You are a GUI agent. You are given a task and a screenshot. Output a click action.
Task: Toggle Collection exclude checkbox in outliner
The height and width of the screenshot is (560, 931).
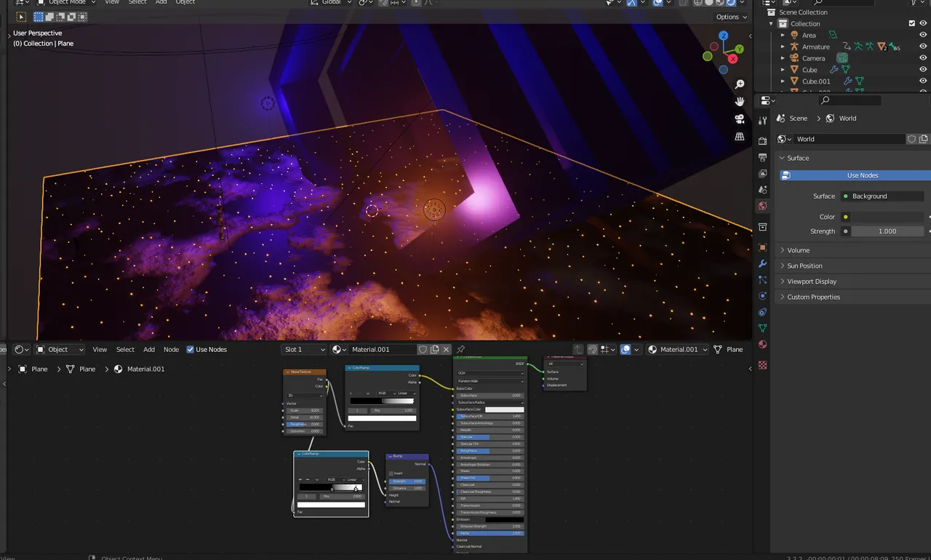(912, 23)
